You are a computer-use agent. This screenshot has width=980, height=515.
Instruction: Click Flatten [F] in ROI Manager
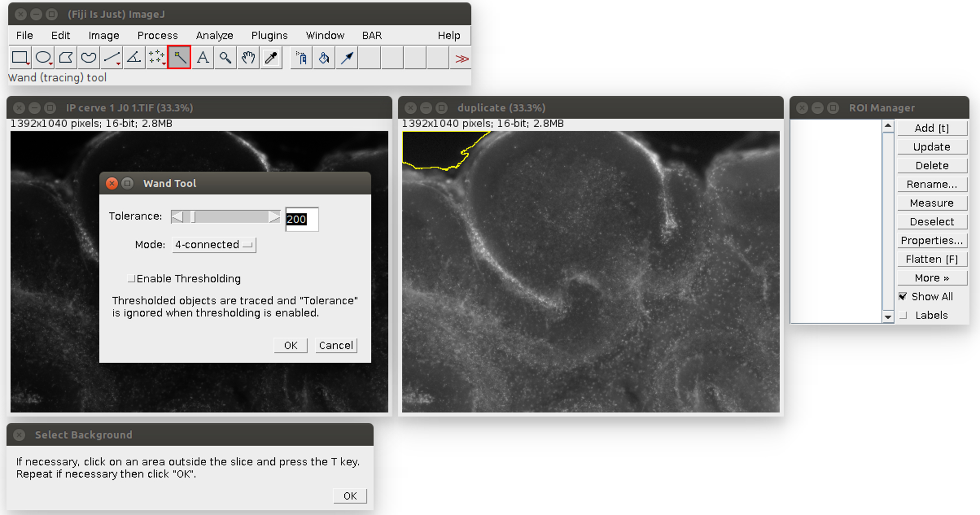932,259
